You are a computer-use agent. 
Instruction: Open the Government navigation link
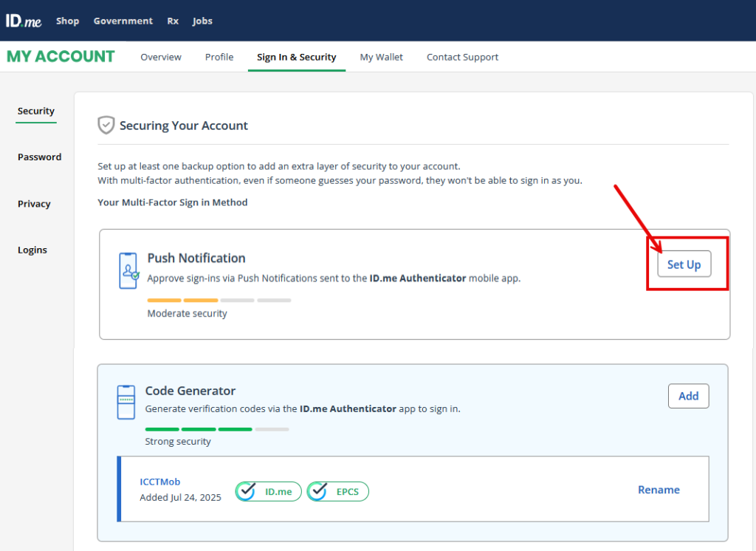click(x=123, y=21)
